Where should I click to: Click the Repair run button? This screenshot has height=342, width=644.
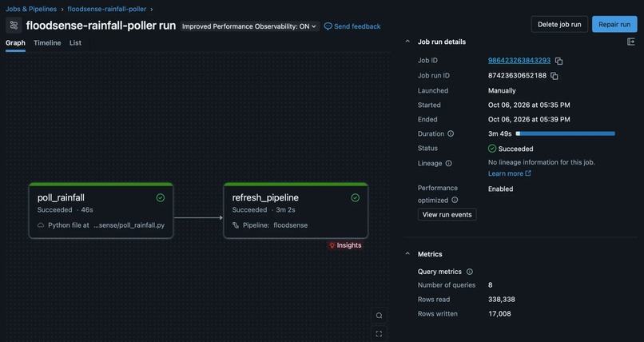point(614,24)
